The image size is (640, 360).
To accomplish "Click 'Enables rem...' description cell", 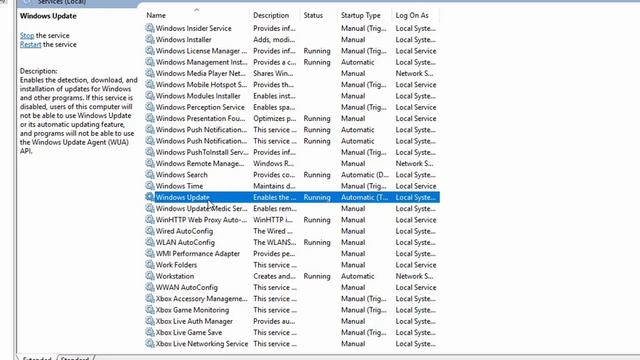I will pyautogui.click(x=275, y=209).
